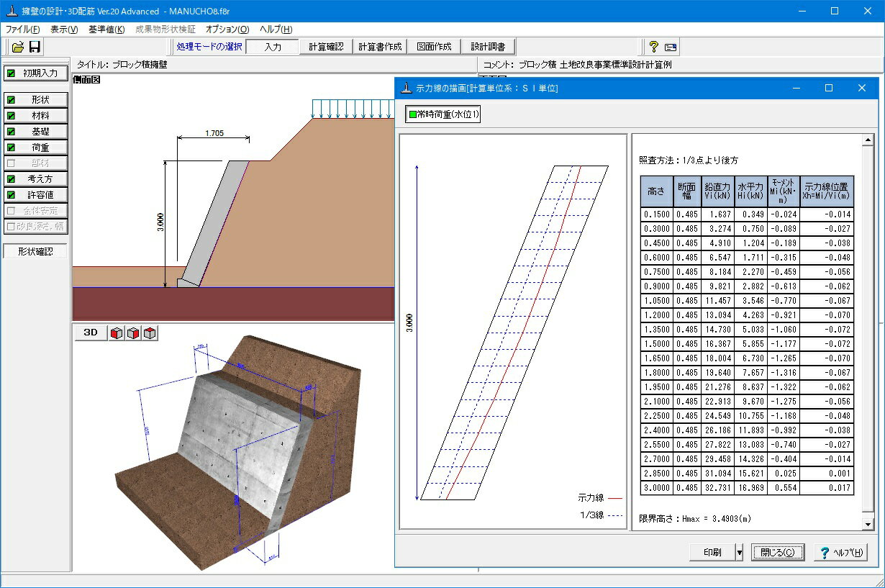
Task: Select the third 3D cube view icon
Action: coord(150,333)
